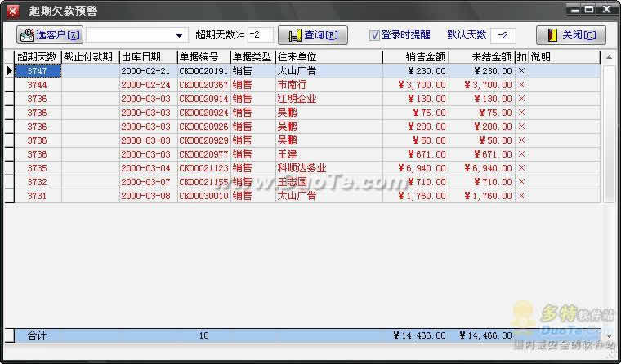
Task: Sort by 出库日期 column header
Action: (149, 57)
